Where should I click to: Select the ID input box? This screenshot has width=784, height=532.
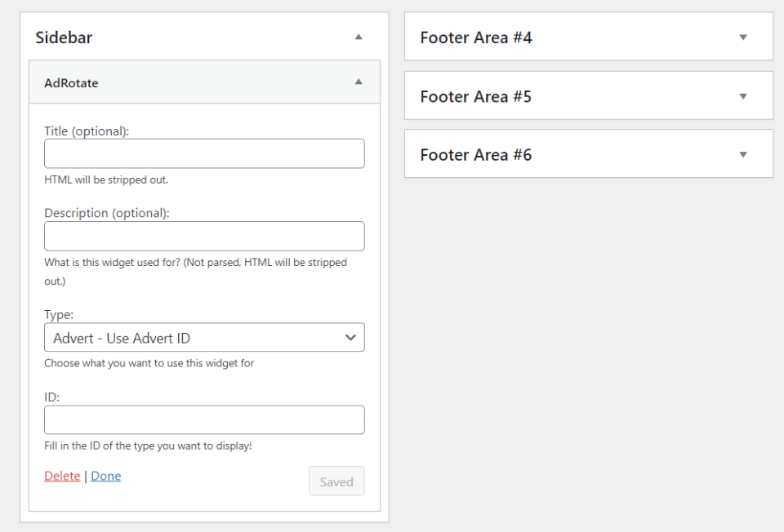204,420
